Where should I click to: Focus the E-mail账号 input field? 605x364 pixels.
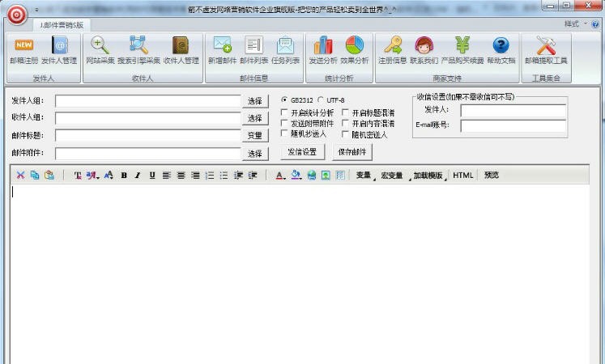[513, 126]
